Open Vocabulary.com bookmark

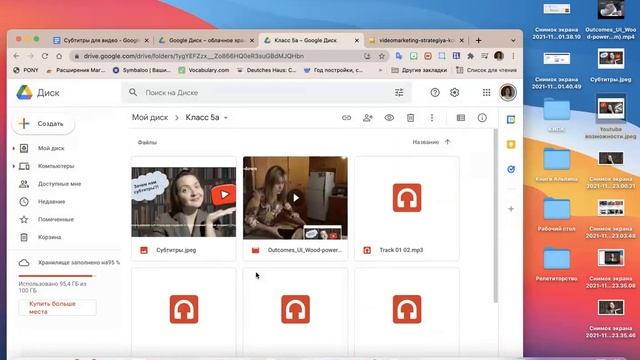click(204, 70)
